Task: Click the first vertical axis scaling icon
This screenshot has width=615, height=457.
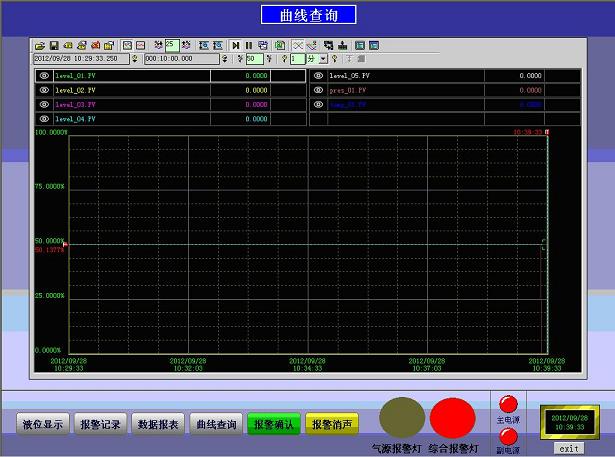Action: coord(204,46)
